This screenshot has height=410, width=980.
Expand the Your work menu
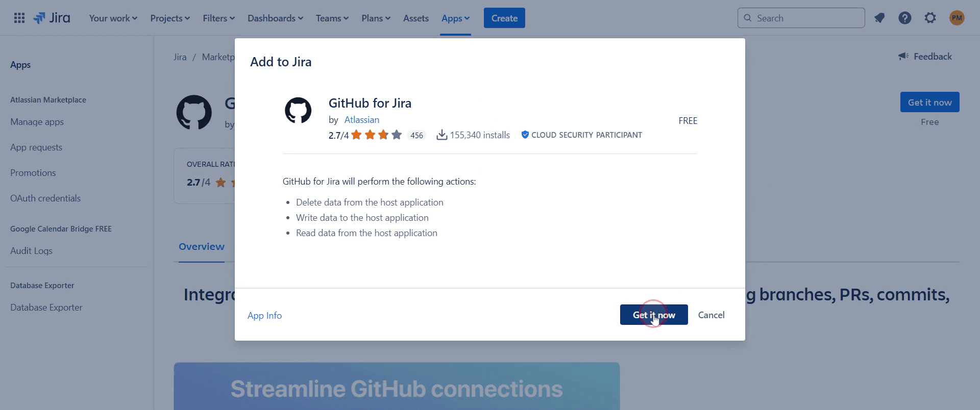tap(113, 18)
